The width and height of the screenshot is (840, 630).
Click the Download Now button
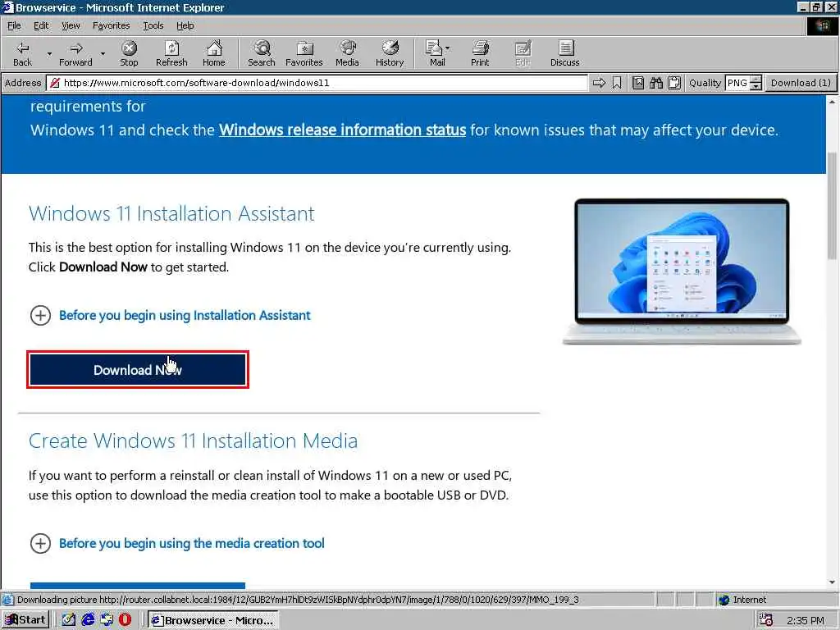click(138, 370)
